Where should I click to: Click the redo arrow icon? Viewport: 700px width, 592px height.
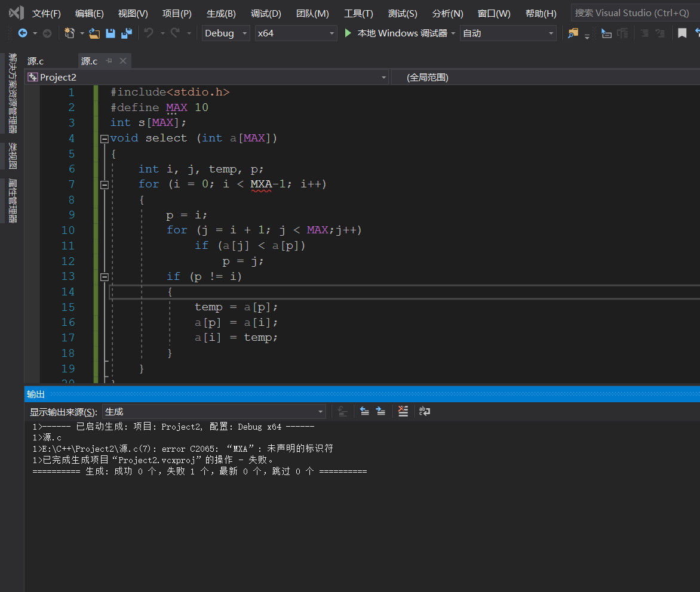176,33
